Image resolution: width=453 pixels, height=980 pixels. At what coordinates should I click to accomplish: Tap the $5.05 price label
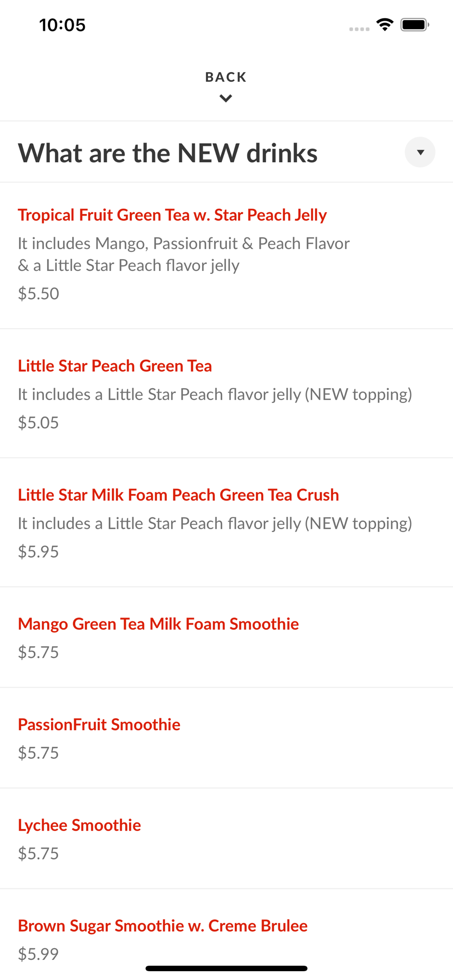(x=38, y=422)
